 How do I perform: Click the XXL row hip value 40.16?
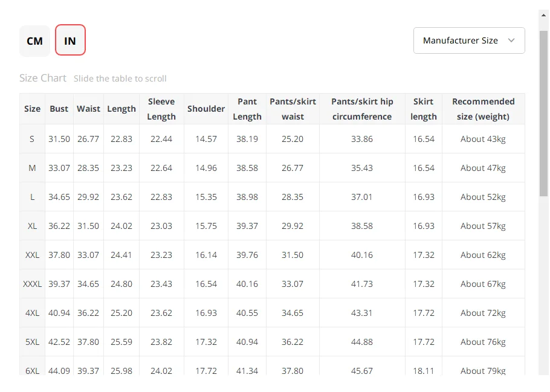362,255
